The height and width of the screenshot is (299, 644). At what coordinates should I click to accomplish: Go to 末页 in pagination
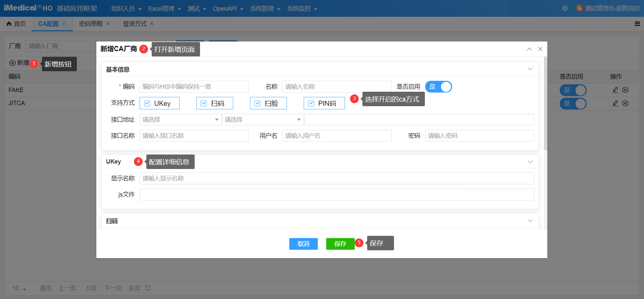(x=134, y=288)
